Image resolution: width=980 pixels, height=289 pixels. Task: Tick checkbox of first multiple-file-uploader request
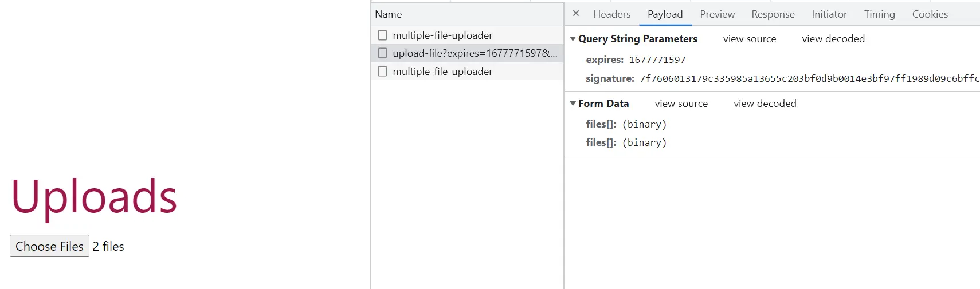383,35
